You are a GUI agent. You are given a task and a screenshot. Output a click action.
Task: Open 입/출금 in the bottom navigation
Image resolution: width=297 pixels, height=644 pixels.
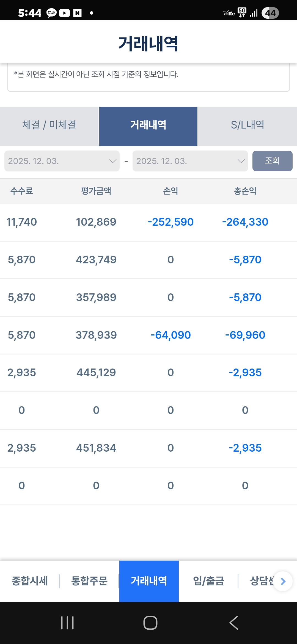pos(208,581)
